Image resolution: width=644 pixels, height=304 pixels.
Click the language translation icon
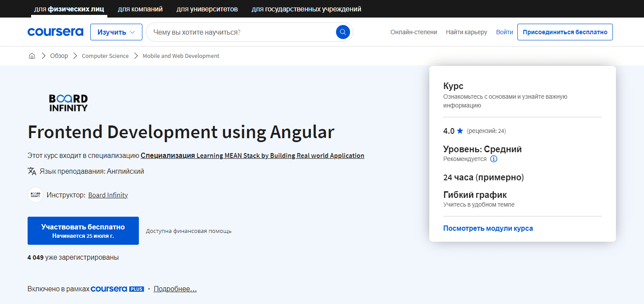[32, 171]
